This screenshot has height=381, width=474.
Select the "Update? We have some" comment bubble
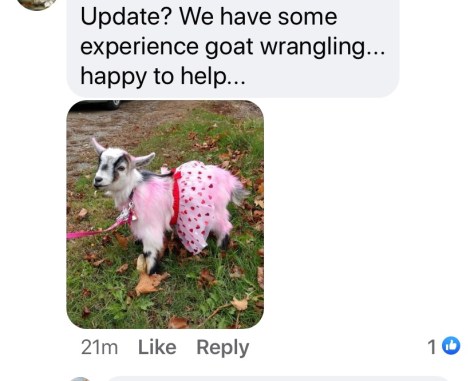point(233,48)
